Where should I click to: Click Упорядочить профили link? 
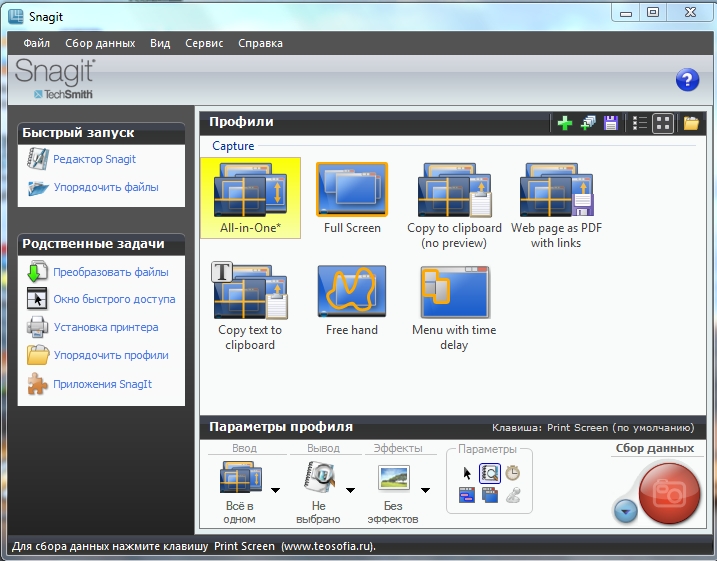tap(111, 355)
